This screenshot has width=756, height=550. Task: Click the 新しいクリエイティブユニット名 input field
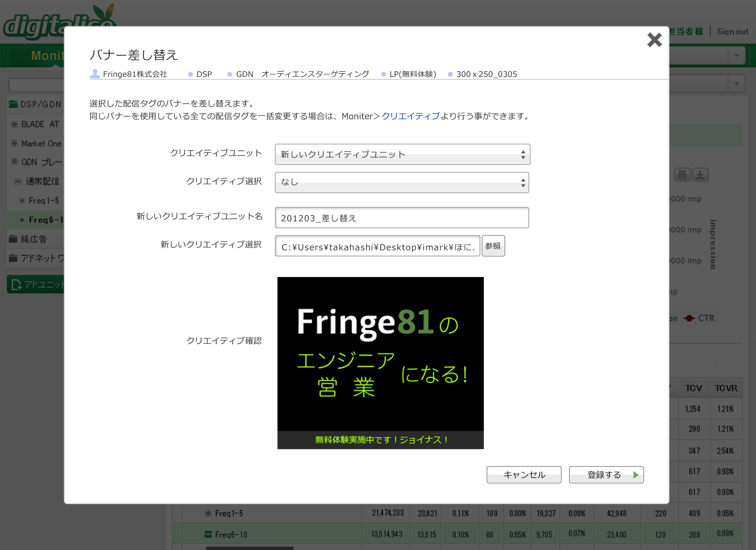click(x=402, y=218)
